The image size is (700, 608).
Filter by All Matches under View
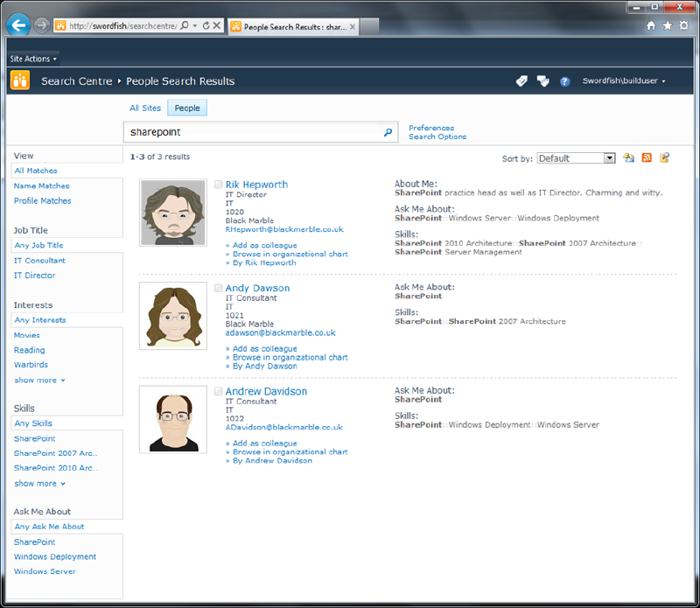pos(36,171)
